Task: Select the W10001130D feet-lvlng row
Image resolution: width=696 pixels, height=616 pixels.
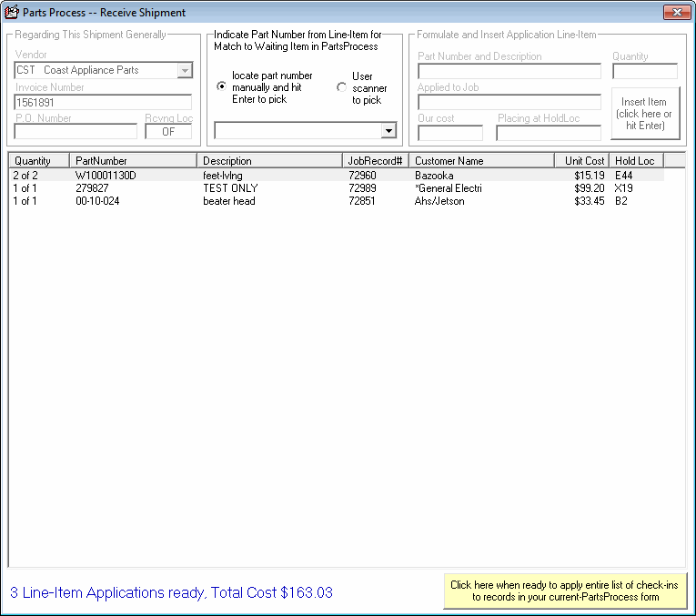Action: [x=106, y=175]
